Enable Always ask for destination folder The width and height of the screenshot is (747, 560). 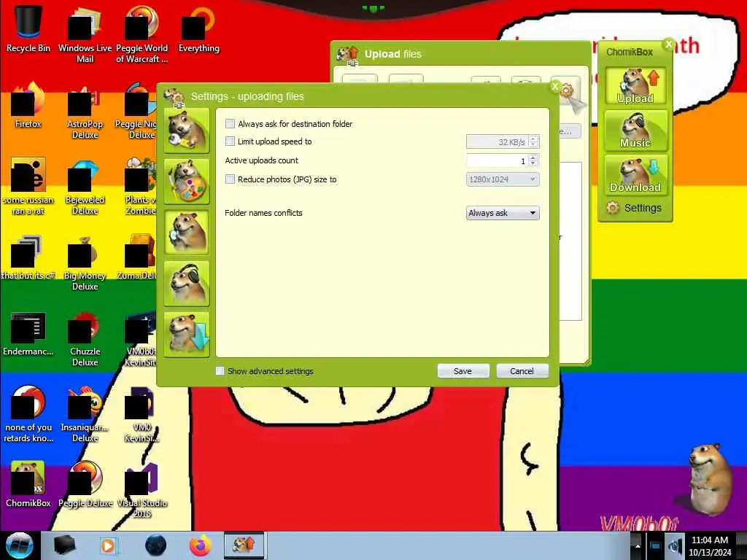pyautogui.click(x=230, y=124)
